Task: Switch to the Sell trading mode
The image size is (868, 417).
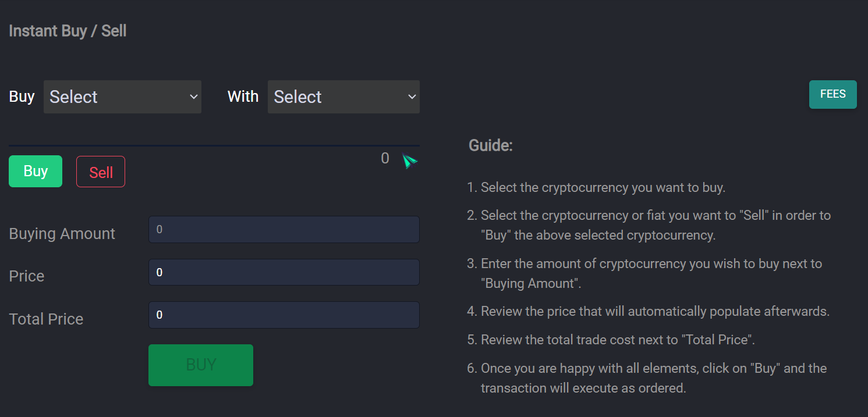Action: point(100,171)
